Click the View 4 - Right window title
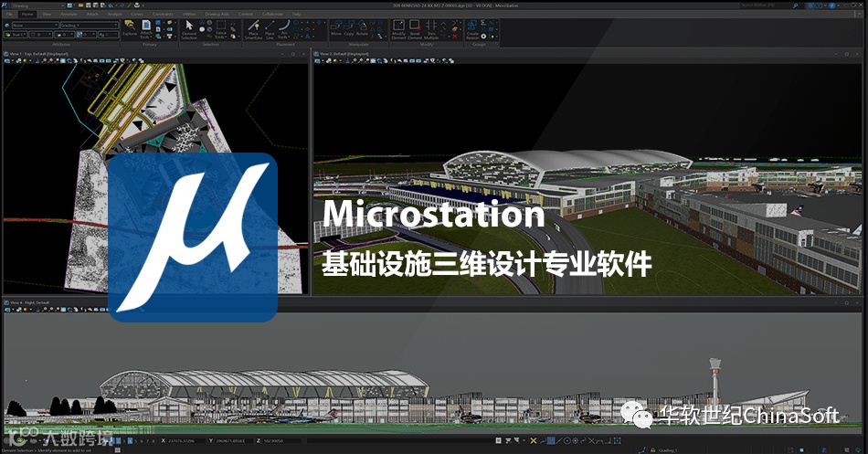868x454 pixels. pos(29,302)
